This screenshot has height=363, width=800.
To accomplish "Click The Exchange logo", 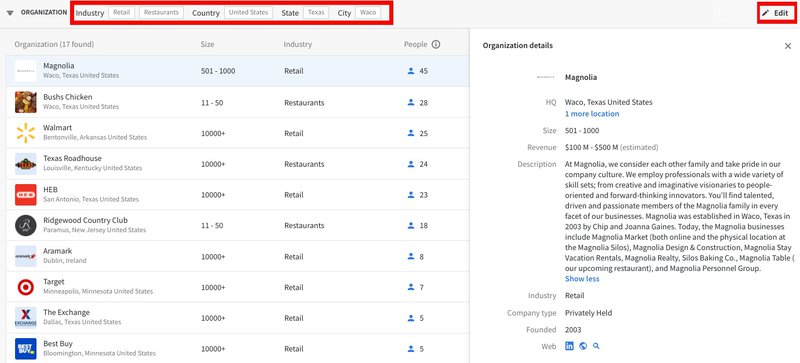I will point(26,318).
